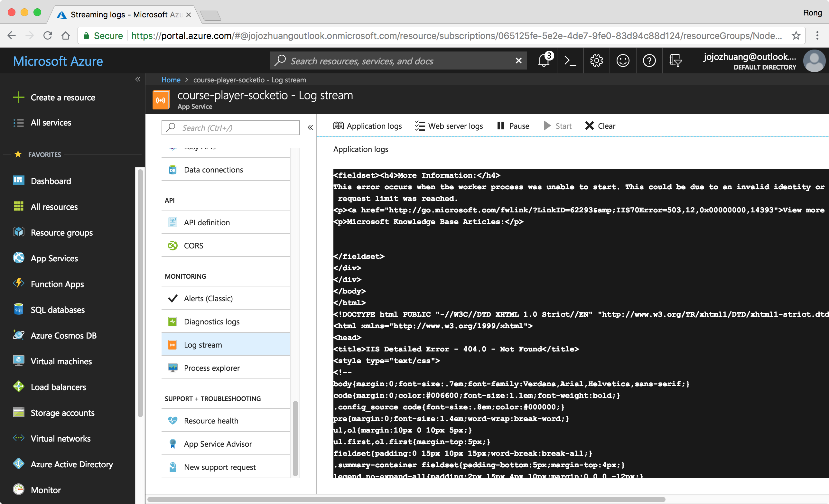Open Data connections menu item
This screenshot has width=829, height=504.
[x=226, y=170]
